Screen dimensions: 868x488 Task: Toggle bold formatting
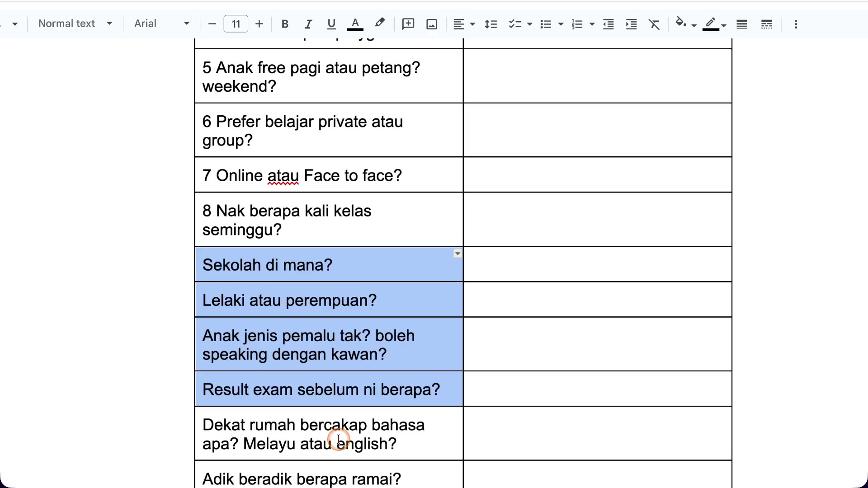(x=285, y=24)
